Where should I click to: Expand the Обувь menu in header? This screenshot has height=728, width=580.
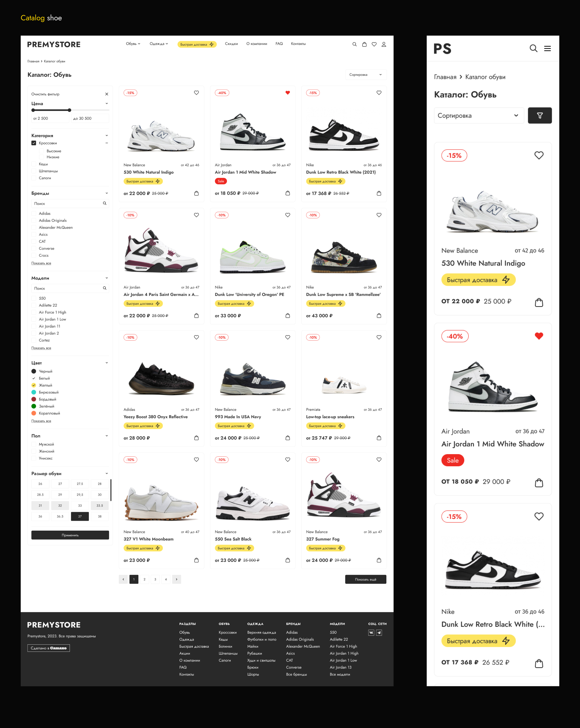(x=133, y=44)
